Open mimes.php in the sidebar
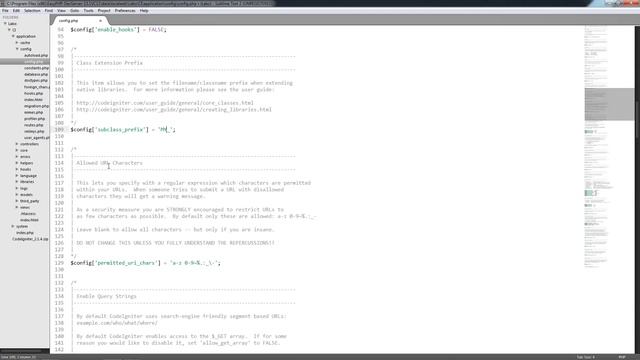640x360 pixels. [33, 112]
